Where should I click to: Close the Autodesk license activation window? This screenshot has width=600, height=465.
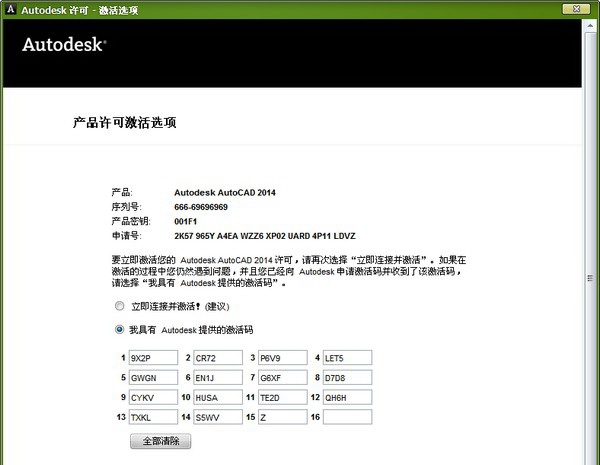tap(576, 9)
